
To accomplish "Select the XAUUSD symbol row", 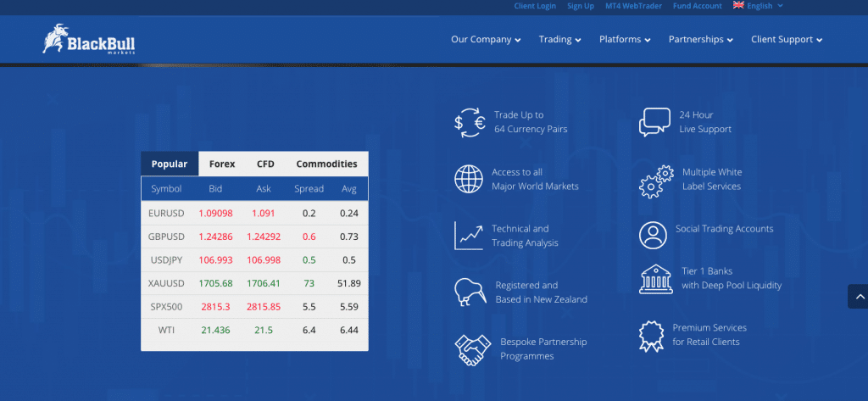I will (x=254, y=283).
